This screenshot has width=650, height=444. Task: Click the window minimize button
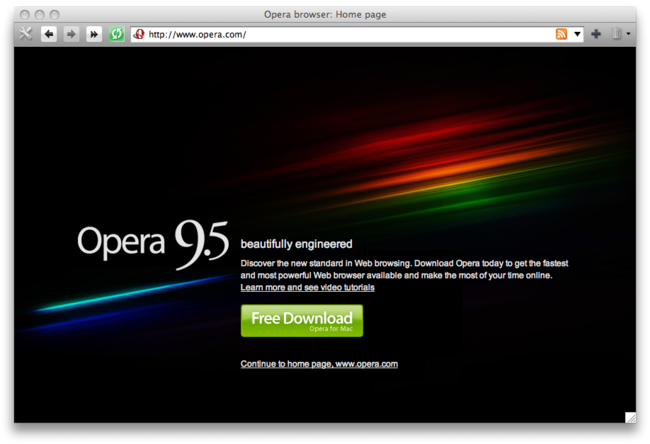pos(40,15)
